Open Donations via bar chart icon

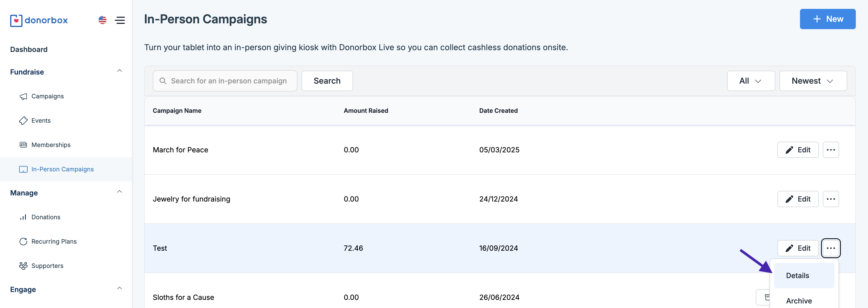tap(23, 217)
